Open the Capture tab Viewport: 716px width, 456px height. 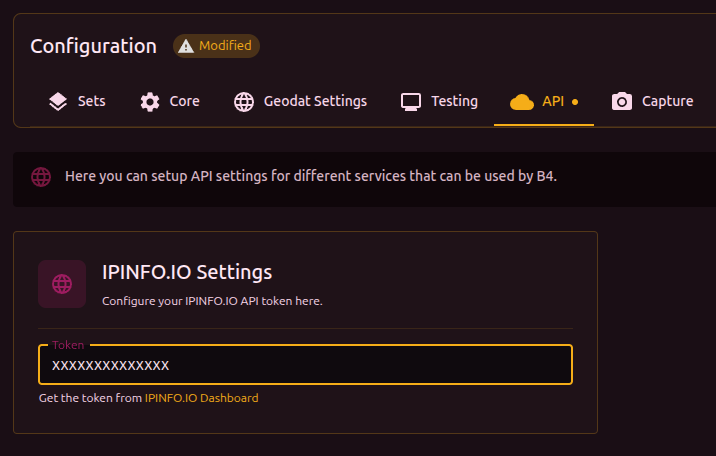(667, 101)
